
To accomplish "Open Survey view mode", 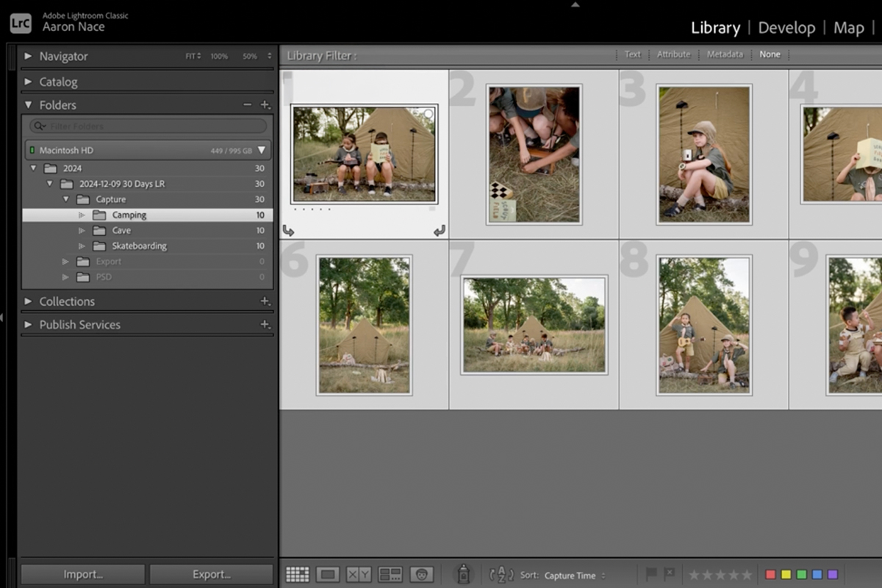I will click(x=390, y=575).
